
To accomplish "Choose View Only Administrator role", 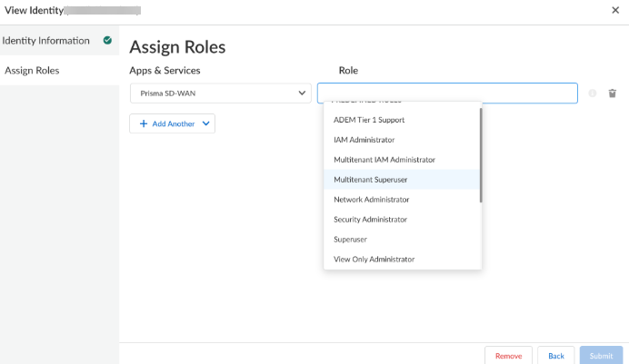I will (x=374, y=260).
